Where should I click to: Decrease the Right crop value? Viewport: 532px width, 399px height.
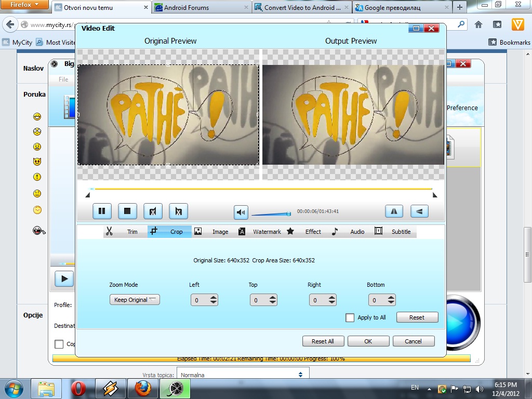tap(331, 302)
